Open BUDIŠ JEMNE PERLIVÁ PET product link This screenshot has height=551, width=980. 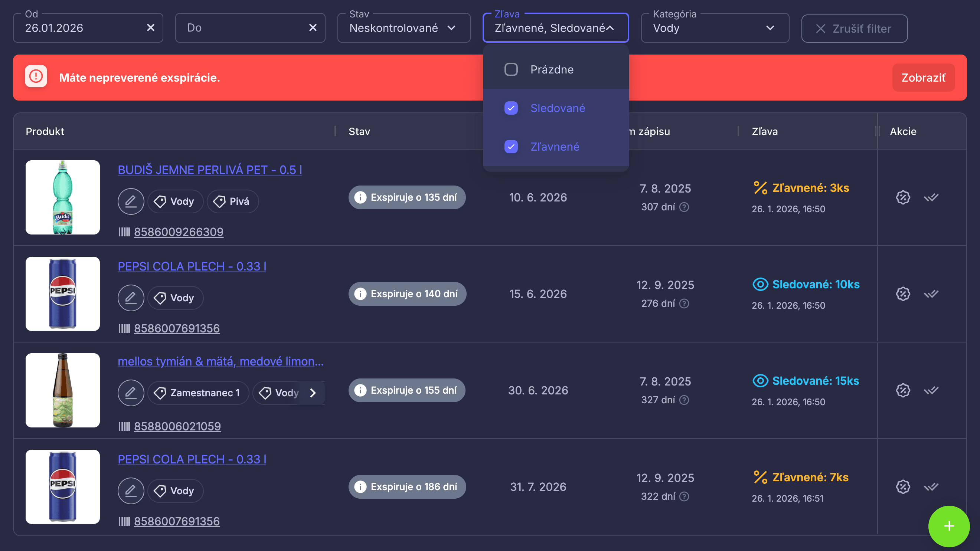pyautogui.click(x=210, y=170)
